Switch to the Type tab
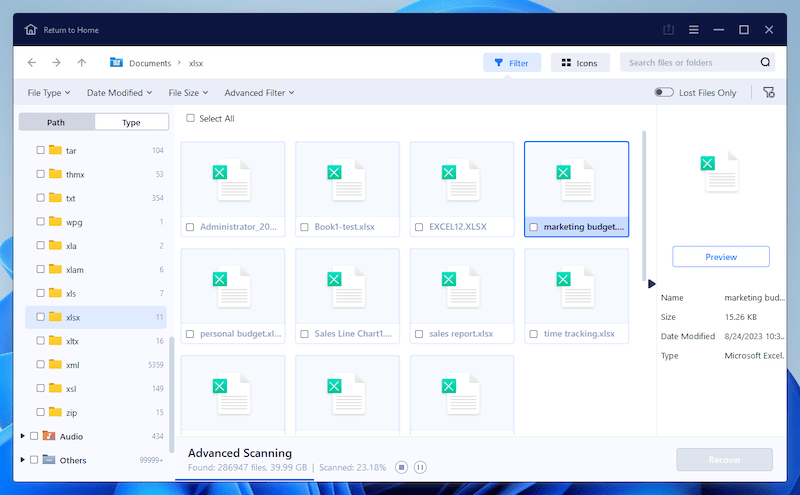Screen dimensions: 800x495 [x=131, y=122]
